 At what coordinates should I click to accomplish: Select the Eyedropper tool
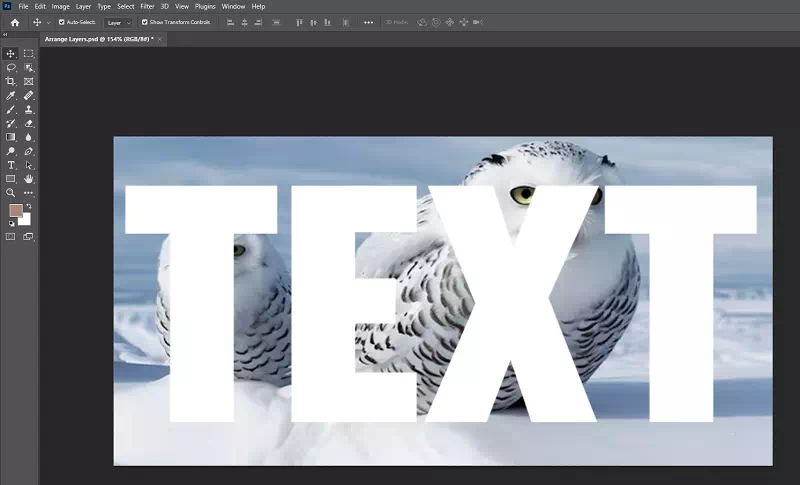coord(10,95)
